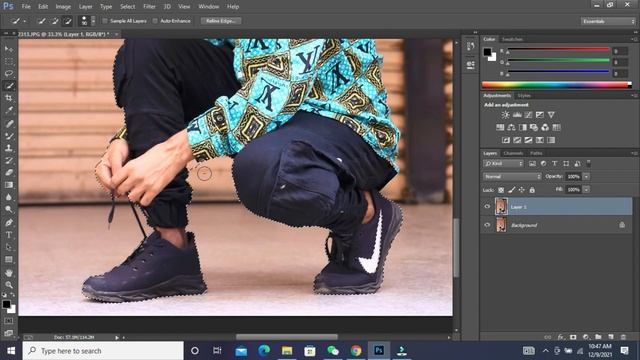Select the Rectangular Marquee tool

tap(9, 61)
